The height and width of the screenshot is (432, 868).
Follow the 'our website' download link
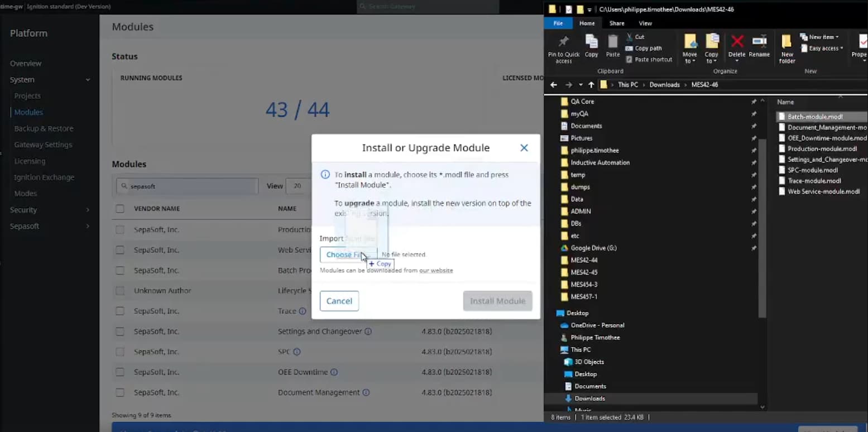point(437,271)
